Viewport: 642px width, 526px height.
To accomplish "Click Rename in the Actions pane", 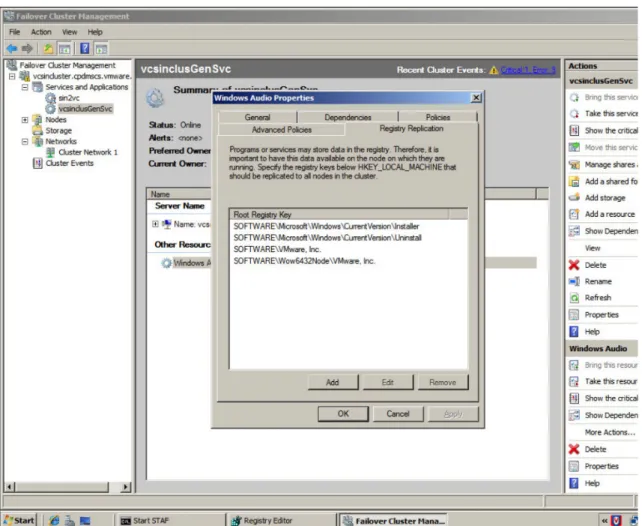I will click(x=590, y=282).
